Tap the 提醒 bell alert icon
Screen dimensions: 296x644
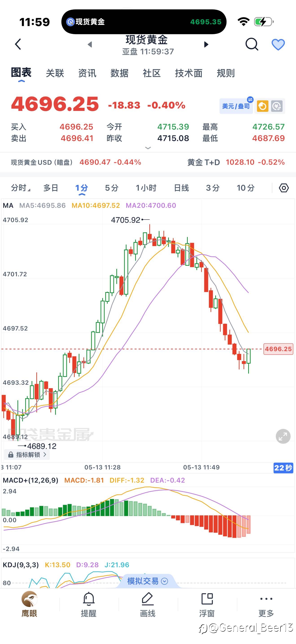(89, 604)
